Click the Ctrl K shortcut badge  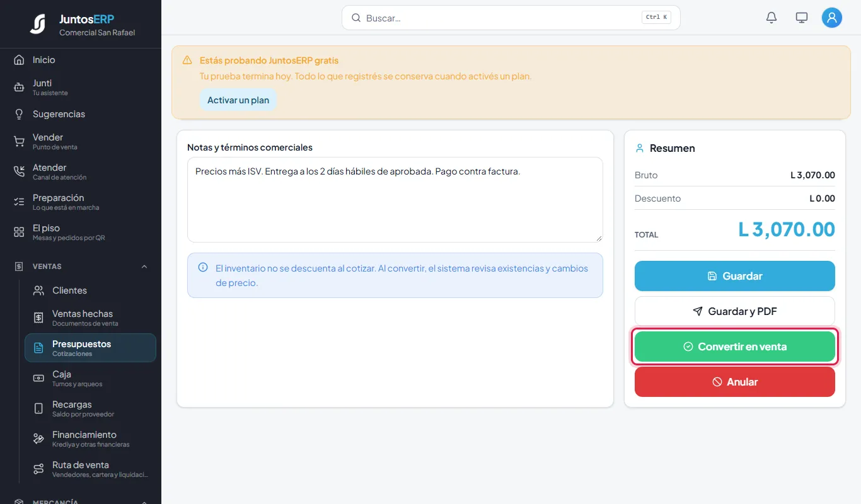tap(656, 18)
